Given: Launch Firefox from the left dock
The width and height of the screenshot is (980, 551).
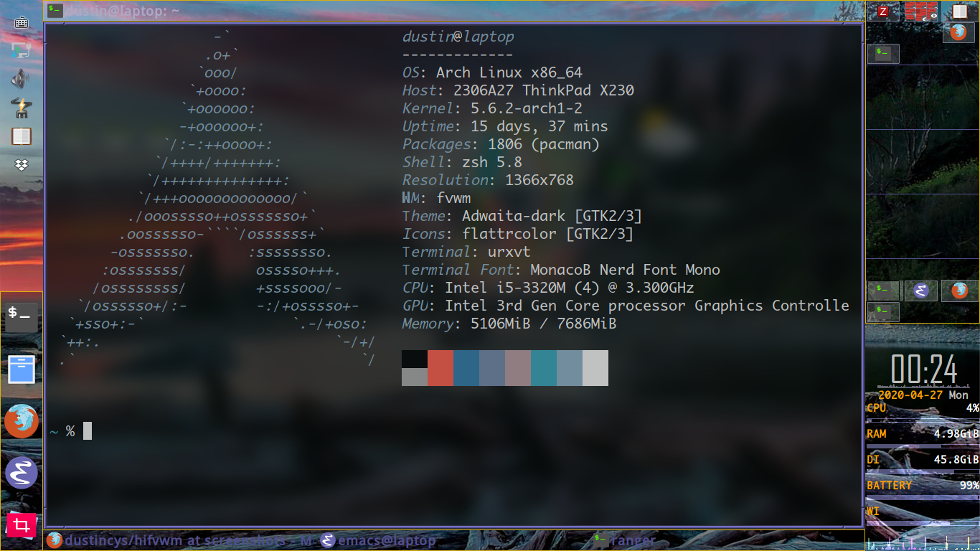Looking at the screenshot, I should pyautogui.click(x=22, y=420).
